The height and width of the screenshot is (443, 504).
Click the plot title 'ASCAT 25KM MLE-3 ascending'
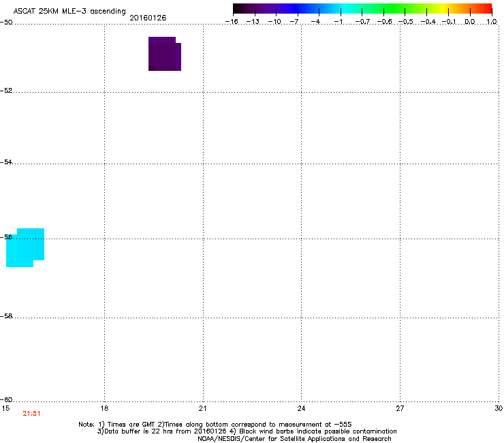tap(69, 12)
